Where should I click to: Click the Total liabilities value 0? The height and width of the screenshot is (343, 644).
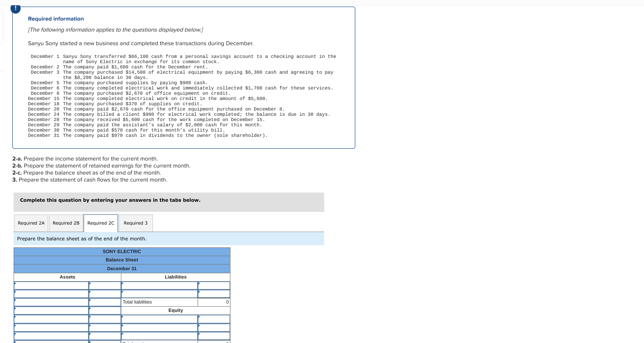pyautogui.click(x=214, y=302)
